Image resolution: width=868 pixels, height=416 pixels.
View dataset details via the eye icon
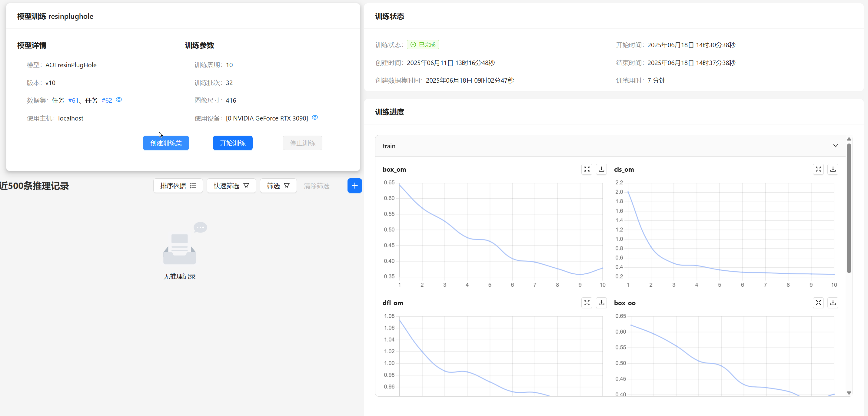click(x=119, y=100)
